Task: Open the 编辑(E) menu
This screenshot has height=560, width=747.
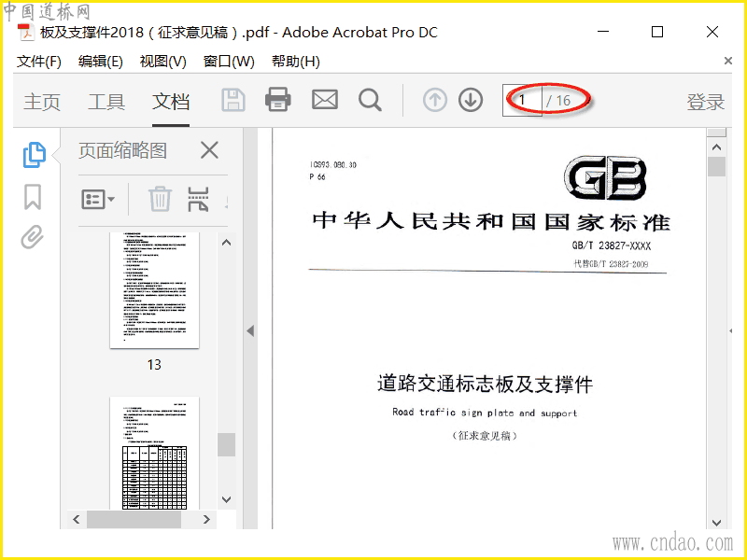Action: (101, 62)
